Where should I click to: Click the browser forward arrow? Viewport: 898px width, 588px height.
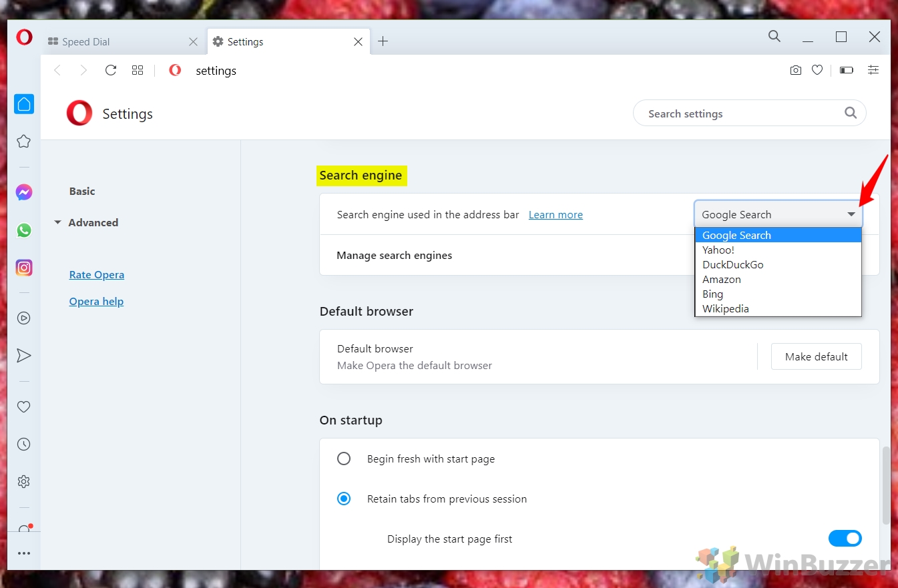83,70
